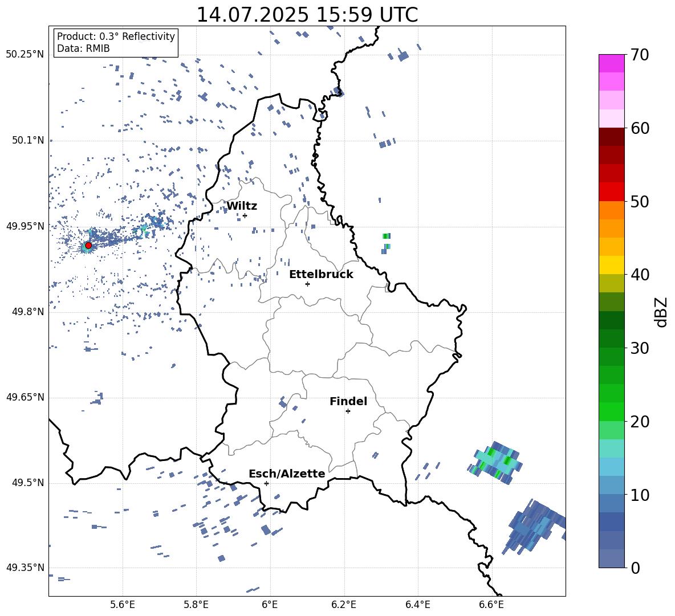Click the Findel city label
Viewport: 675px width, 616px height.
[348, 401]
